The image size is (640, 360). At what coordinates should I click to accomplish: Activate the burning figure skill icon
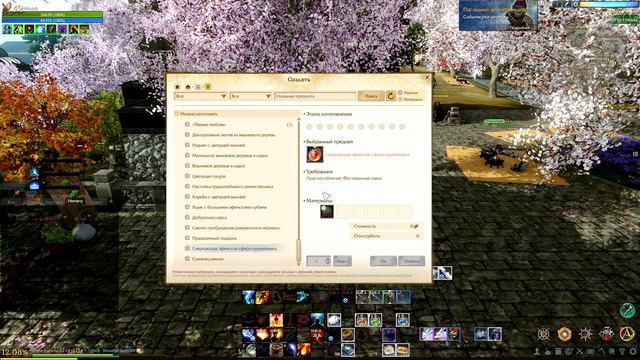pyautogui.click(x=276, y=320)
